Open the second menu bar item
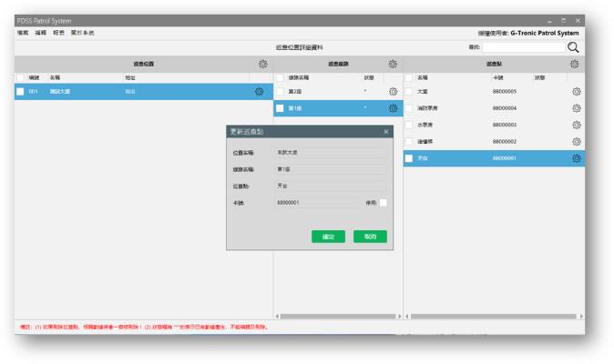The height and width of the screenshot is (364, 614). click(41, 33)
